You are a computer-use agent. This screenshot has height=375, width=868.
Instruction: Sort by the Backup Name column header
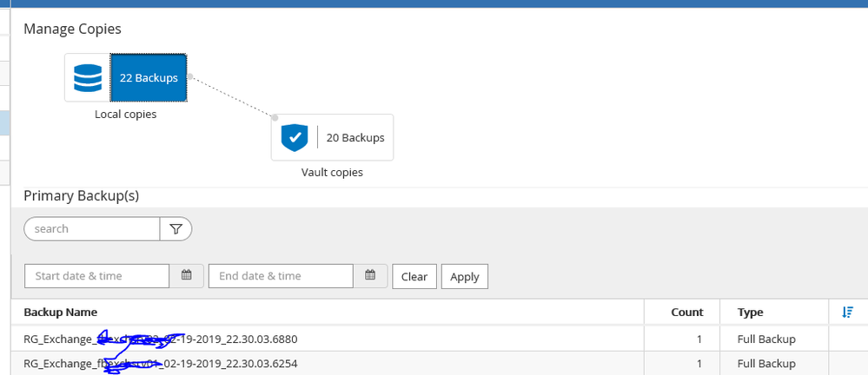tap(61, 312)
